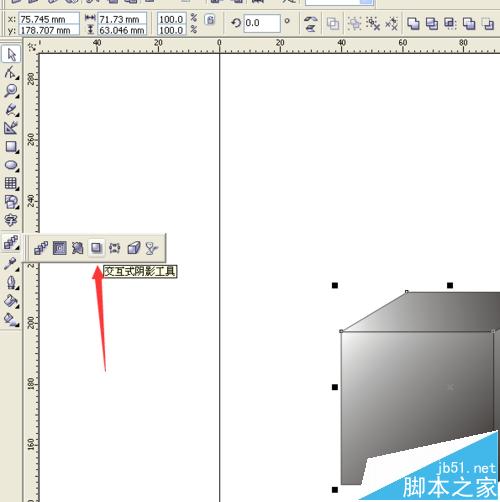Click the top-left selection handle

(335, 285)
